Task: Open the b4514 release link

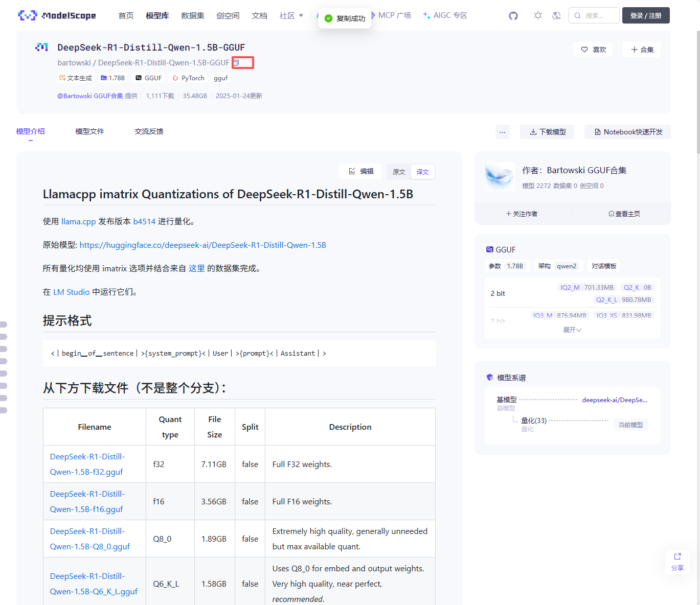Action: pos(144,221)
